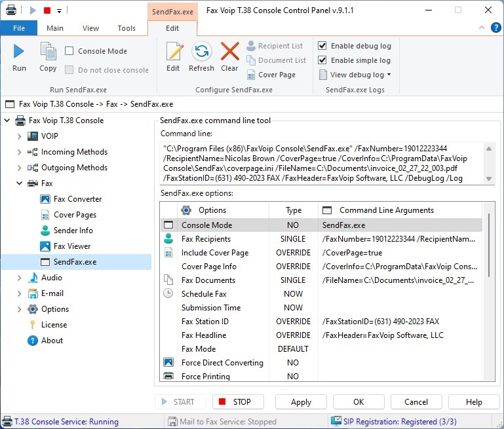Open the File menu
504x429 pixels.
coord(18,28)
